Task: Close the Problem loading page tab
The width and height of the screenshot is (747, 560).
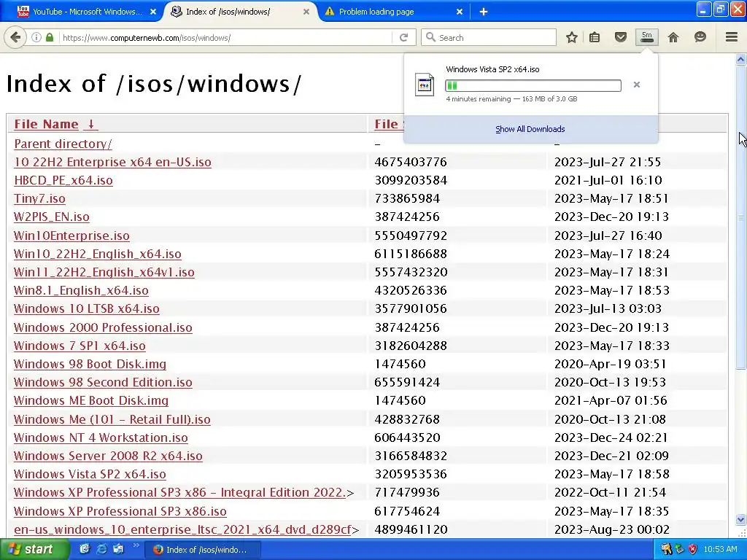Action: pos(460,12)
